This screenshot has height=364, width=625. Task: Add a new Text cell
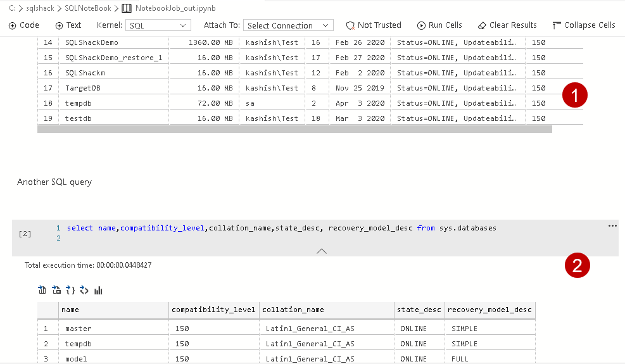[x=68, y=25]
